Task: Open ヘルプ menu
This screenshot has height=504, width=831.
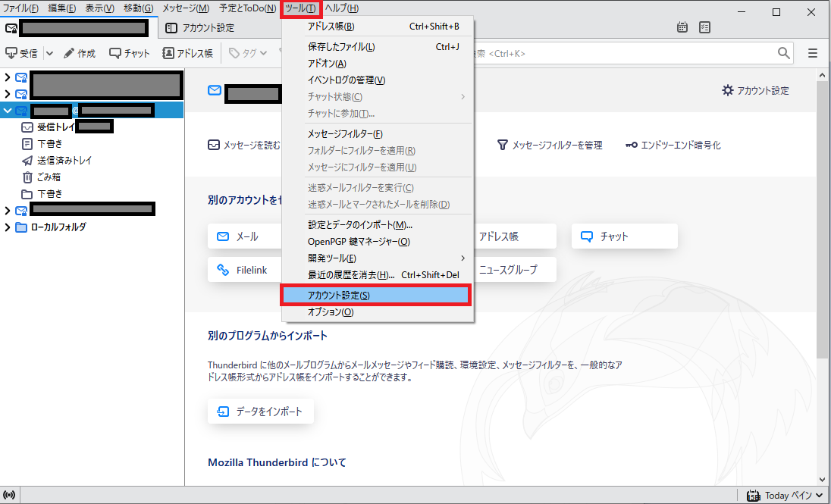Action: (341, 8)
